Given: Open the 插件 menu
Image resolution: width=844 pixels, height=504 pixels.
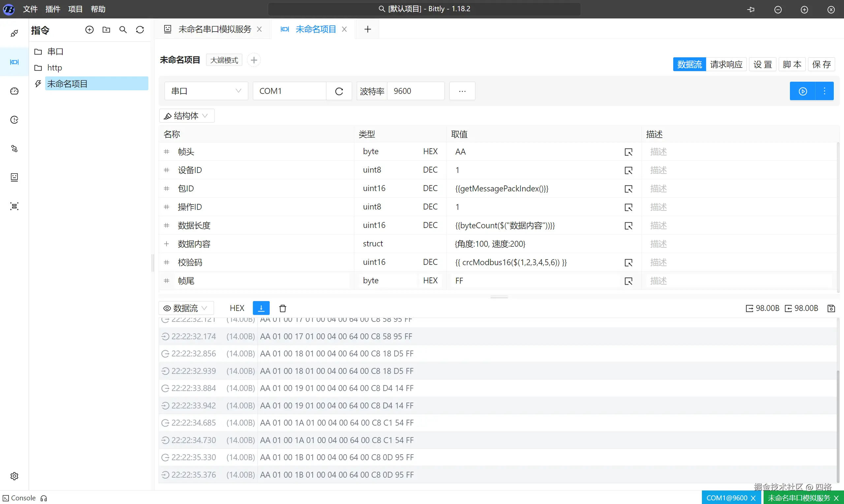Looking at the screenshot, I should tap(53, 9).
